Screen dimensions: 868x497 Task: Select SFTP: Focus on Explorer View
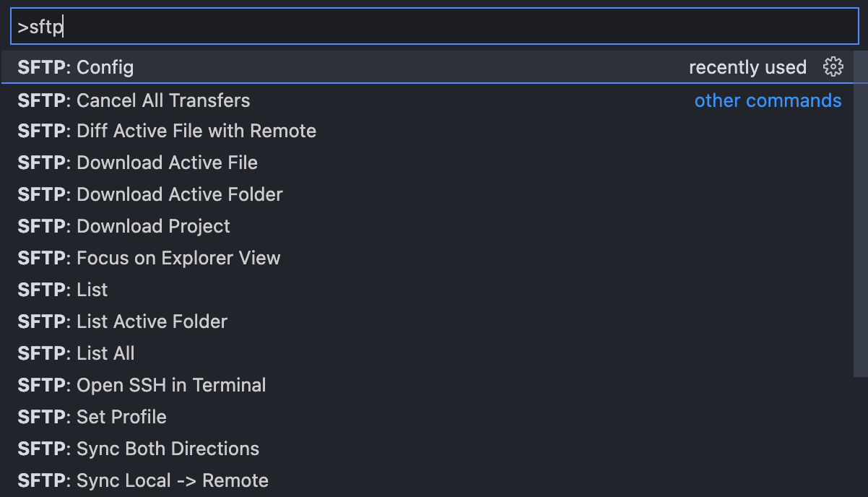click(427, 259)
